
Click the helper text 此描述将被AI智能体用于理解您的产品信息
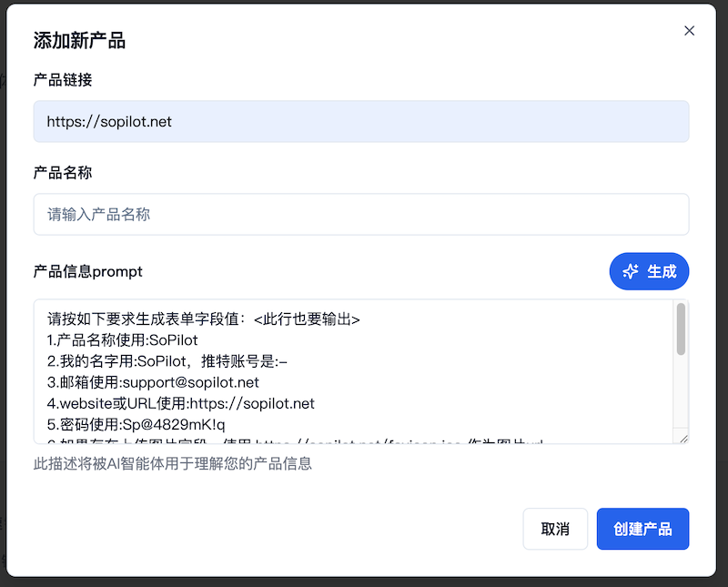[173, 463]
